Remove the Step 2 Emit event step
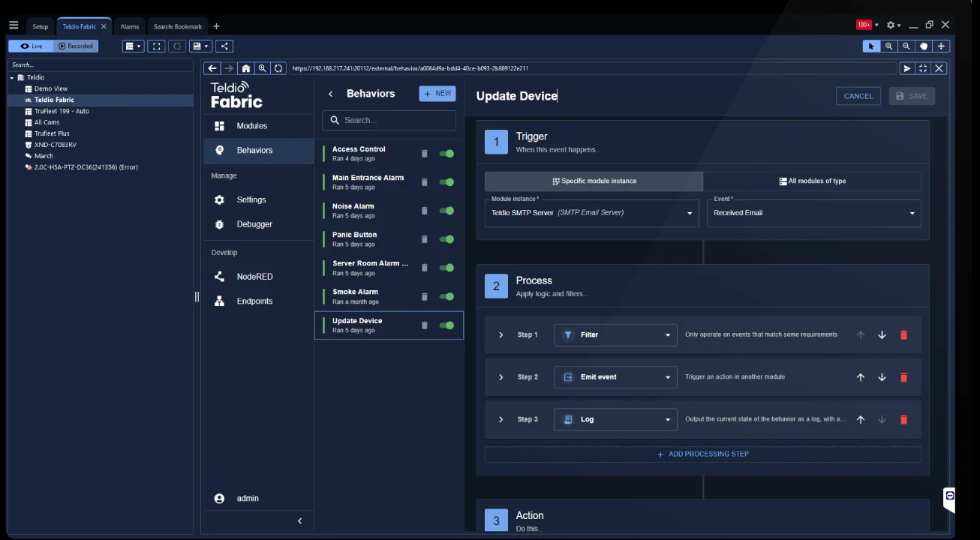Image resolution: width=980 pixels, height=540 pixels. [x=903, y=377]
